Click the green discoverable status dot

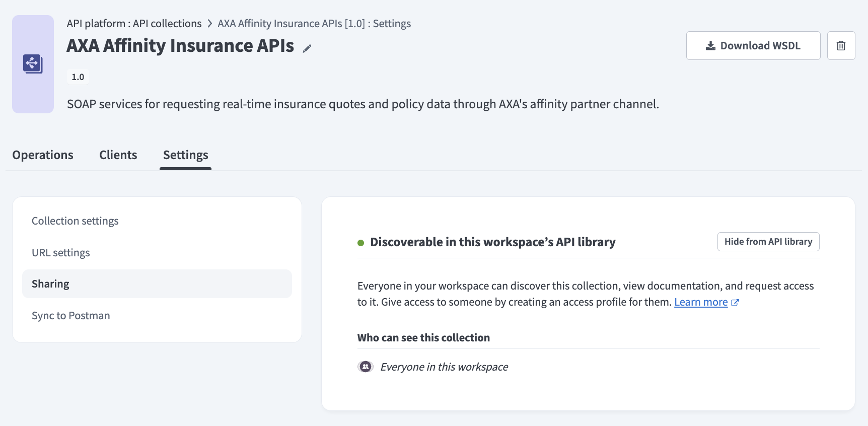coord(360,243)
